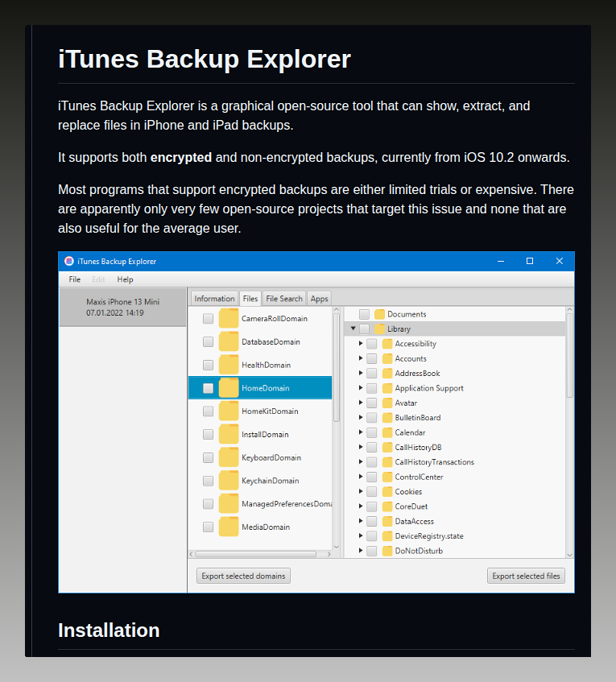Switch to the Information tab

click(x=214, y=299)
